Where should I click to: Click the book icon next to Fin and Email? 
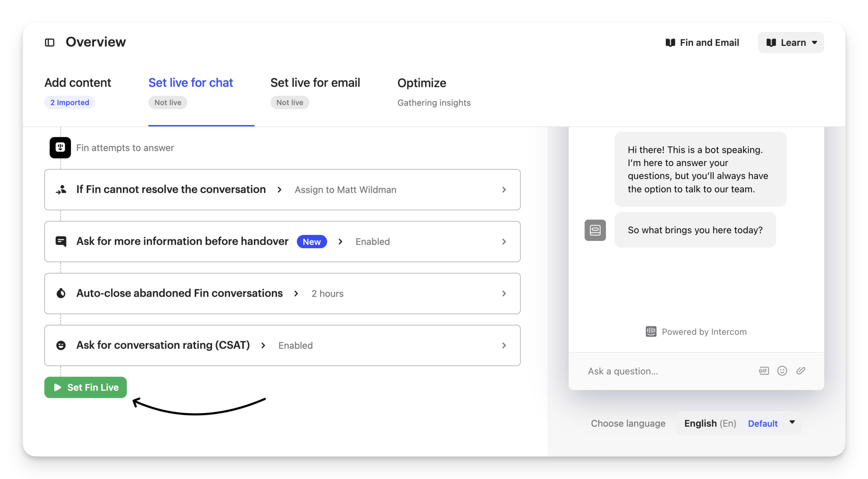coord(670,43)
